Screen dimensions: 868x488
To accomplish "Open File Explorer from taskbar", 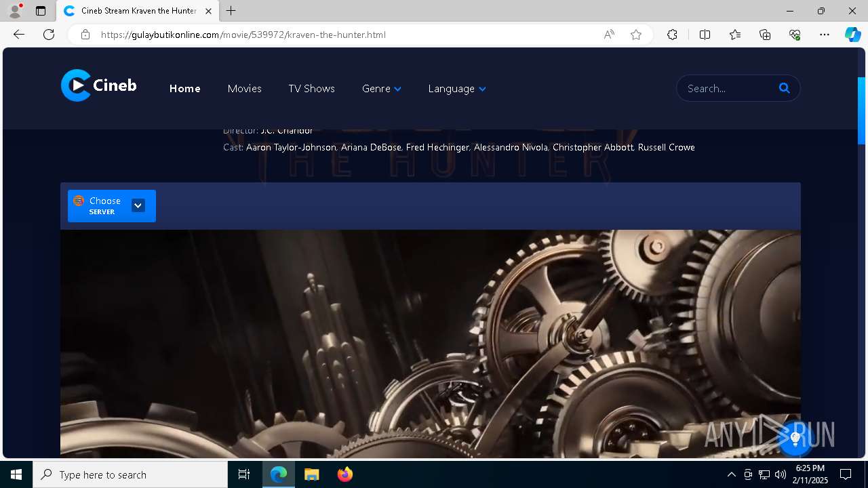I will tap(311, 474).
